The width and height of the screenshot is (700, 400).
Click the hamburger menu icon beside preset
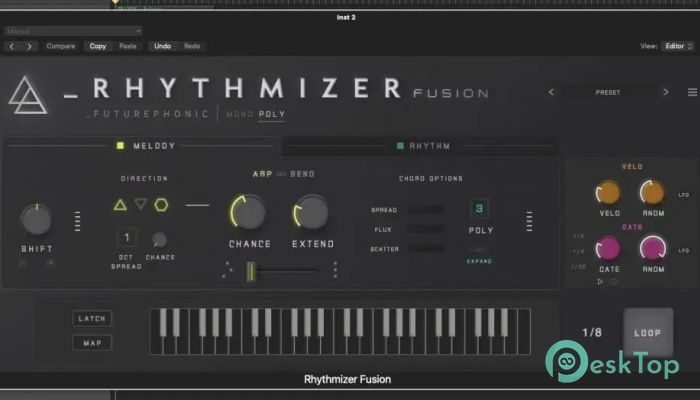coord(692,92)
